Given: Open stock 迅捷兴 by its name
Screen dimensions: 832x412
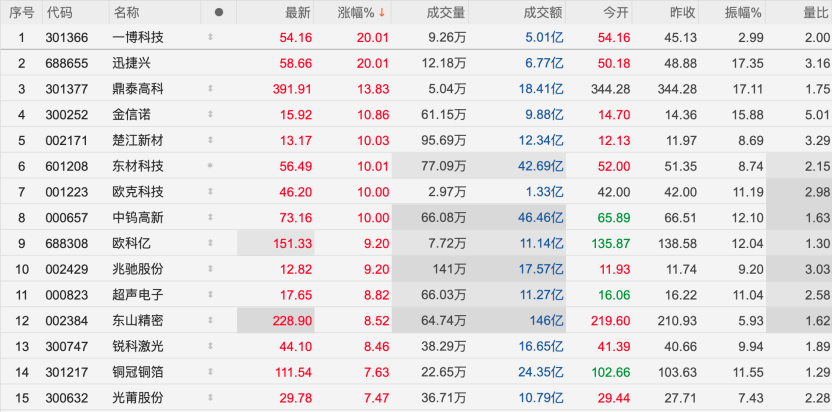Looking at the screenshot, I should [x=132, y=64].
